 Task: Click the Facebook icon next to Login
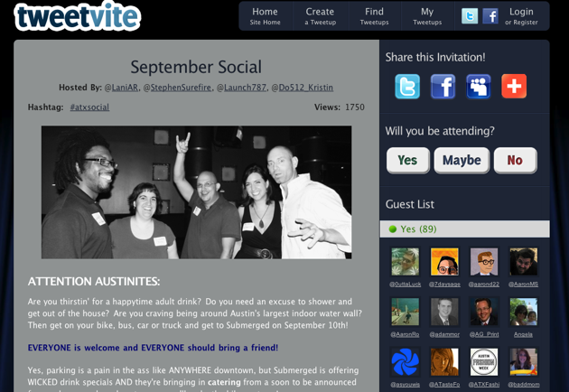click(x=490, y=16)
